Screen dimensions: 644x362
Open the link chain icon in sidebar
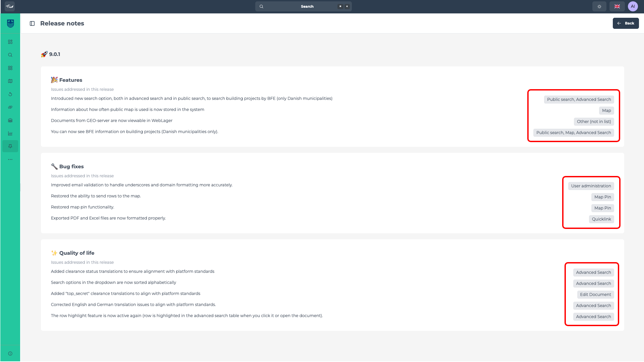point(10,107)
